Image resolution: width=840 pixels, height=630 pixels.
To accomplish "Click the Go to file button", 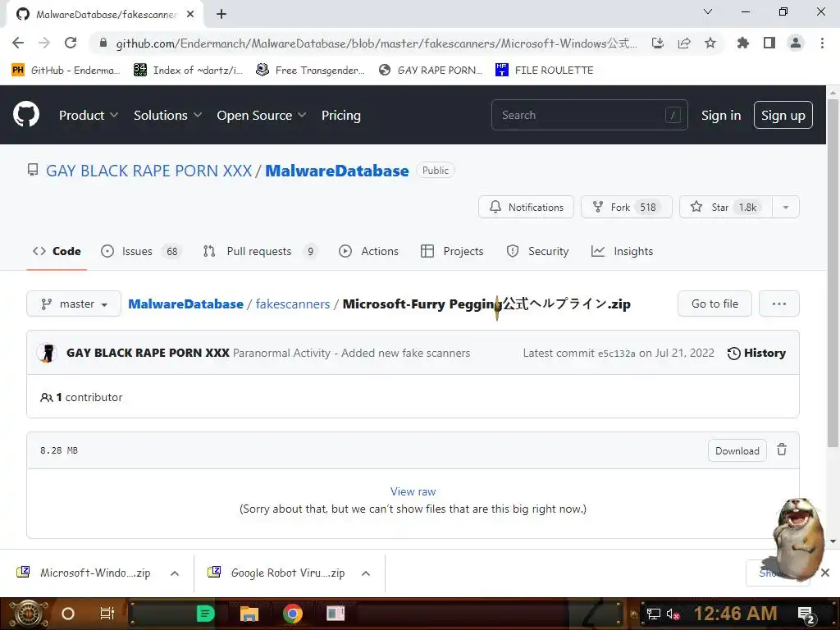I will coord(714,304).
